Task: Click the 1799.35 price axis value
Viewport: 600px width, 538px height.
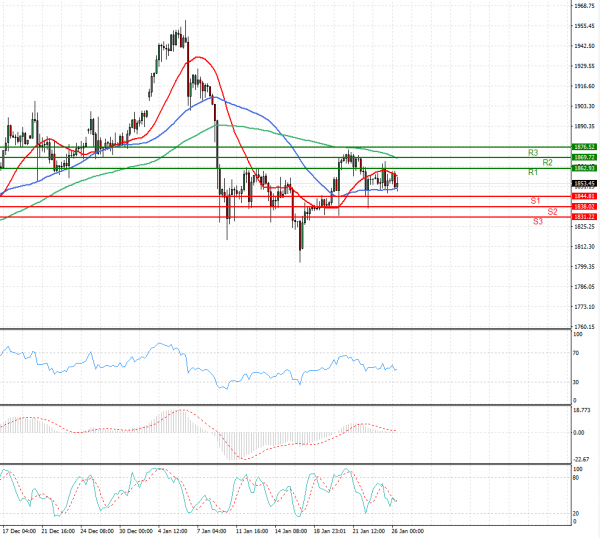Action: (x=584, y=267)
